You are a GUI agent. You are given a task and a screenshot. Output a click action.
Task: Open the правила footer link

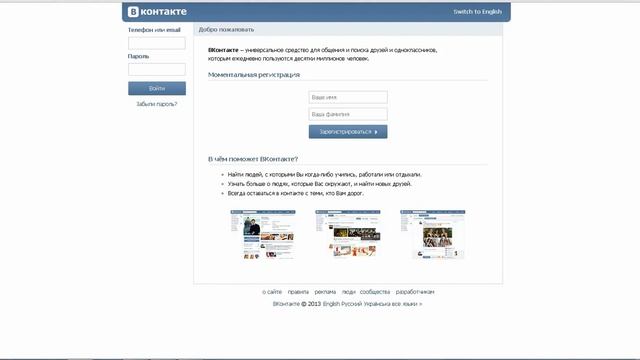coord(298,292)
